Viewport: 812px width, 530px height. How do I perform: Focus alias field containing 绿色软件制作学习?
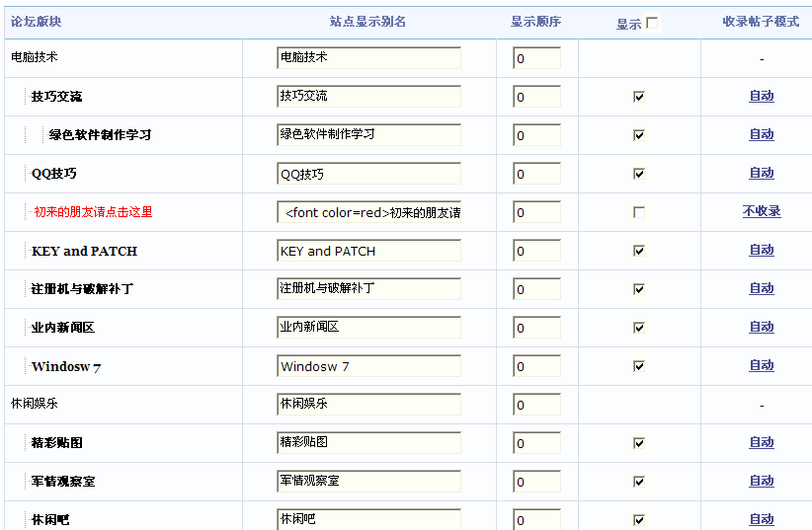click(x=368, y=134)
